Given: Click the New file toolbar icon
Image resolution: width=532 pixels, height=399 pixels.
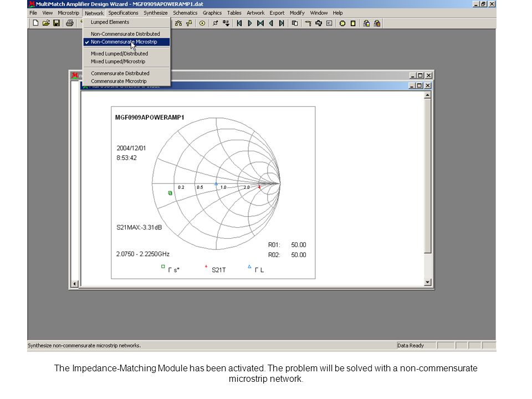Looking at the screenshot, I should tap(35, 23).
